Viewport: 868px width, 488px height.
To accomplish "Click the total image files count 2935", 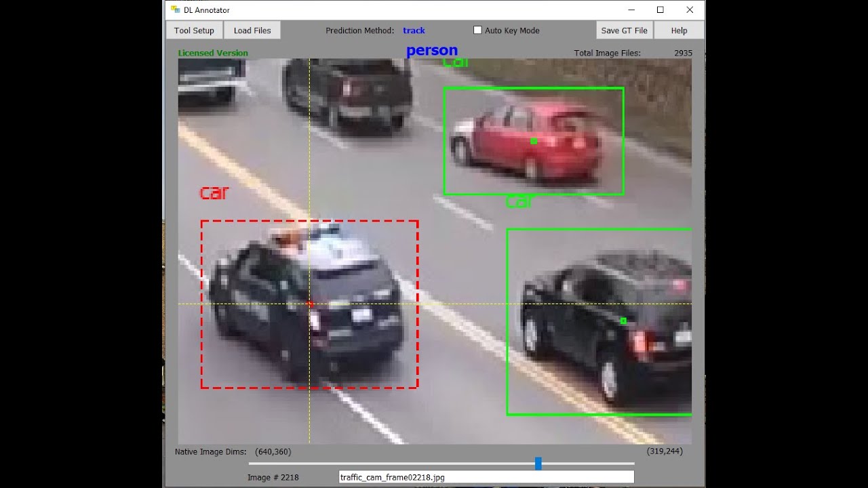I will (683, 53).
